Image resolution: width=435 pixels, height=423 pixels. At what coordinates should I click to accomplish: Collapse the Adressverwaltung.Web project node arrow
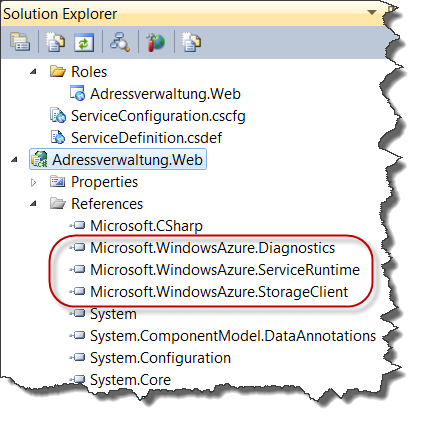14,160
